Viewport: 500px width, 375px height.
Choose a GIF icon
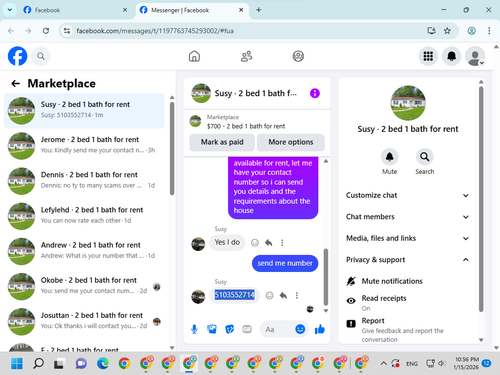pos(247,329)
